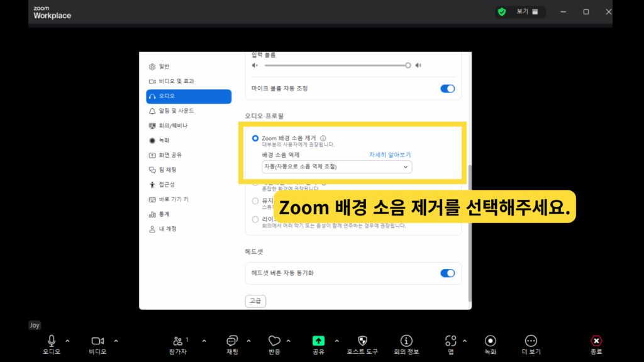This screenshot has height=362, width=644.
Task: Go to 팀 채팅 settings
Action: (x=189, y=170)
